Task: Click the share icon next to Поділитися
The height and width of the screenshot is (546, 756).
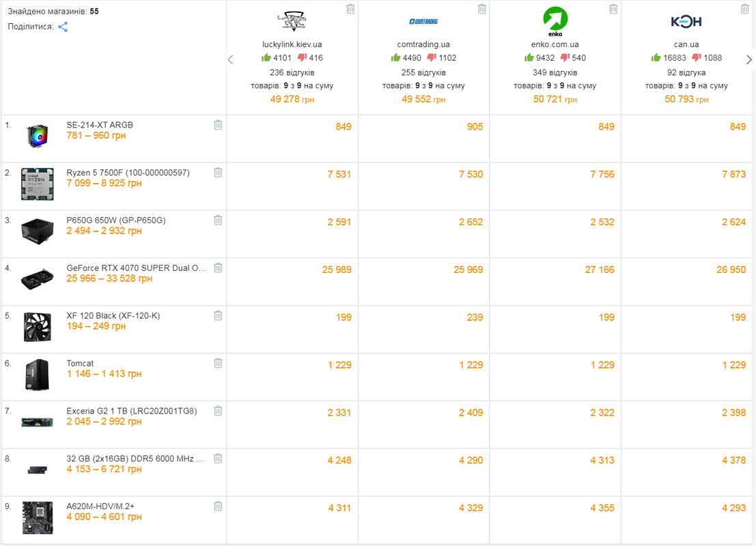Action: click(x=63, y=27)
